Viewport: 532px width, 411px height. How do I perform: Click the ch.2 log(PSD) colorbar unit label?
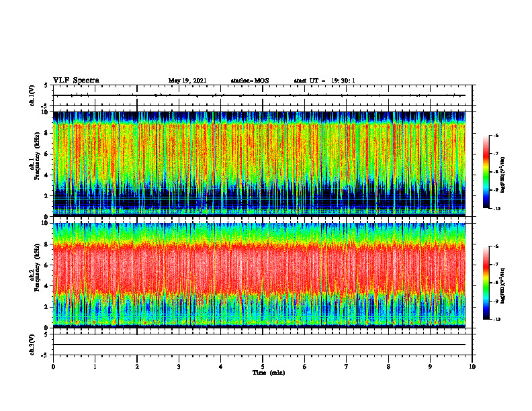(x=503, y=286)
